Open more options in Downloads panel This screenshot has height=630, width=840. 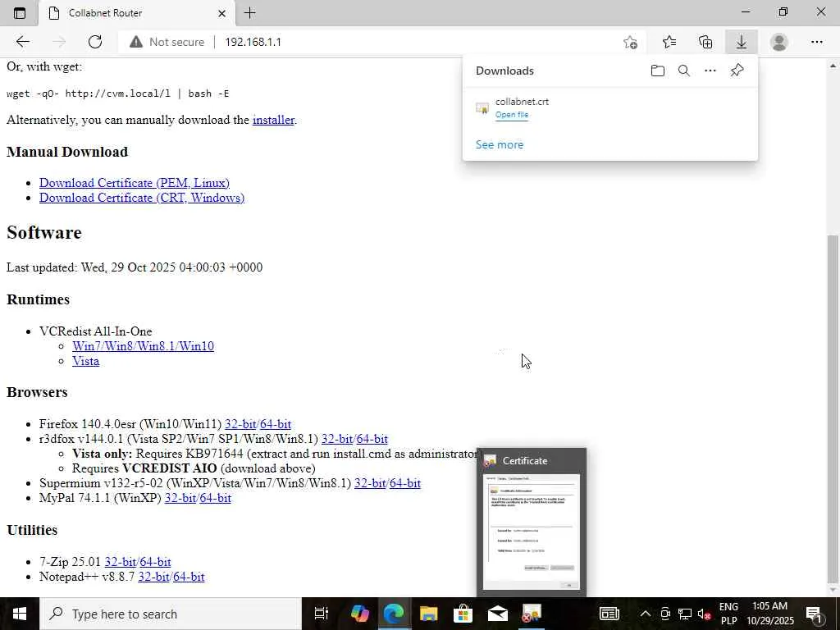710,71
